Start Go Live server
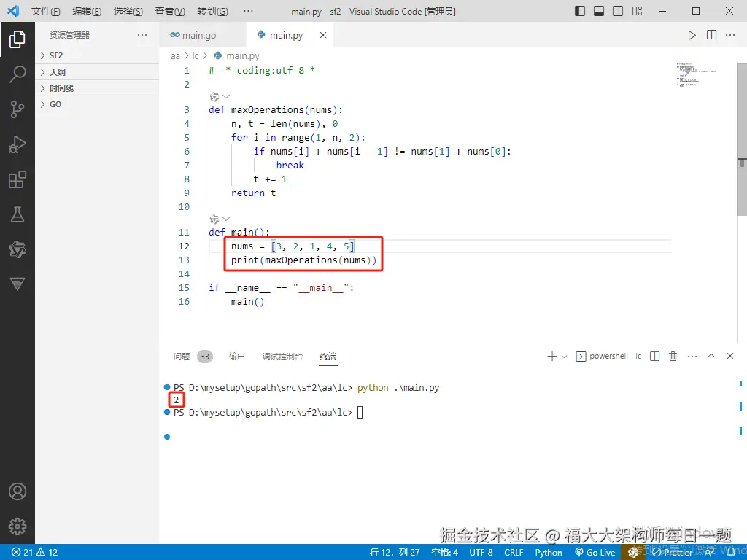The width and height of the screenshot is (747, 560). point(595,552)
